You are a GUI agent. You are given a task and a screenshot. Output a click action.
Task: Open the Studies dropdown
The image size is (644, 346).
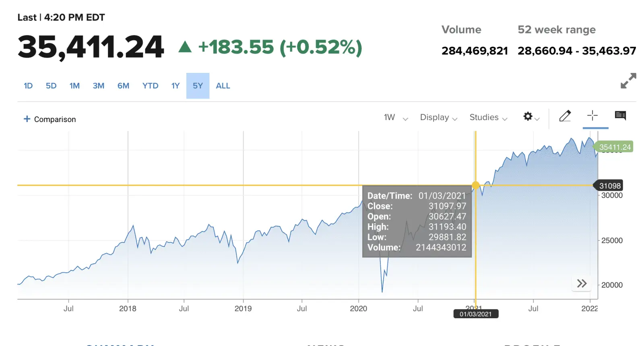coord(487,117)
